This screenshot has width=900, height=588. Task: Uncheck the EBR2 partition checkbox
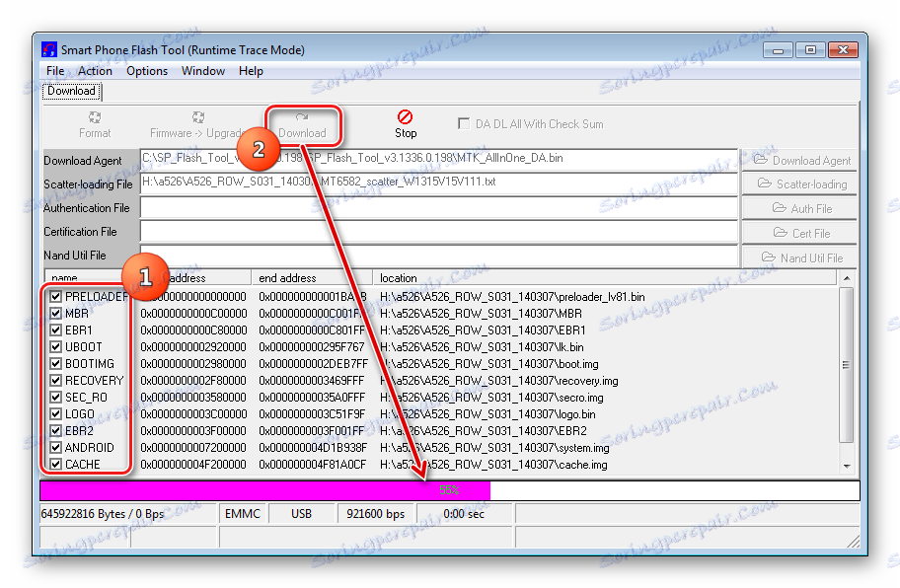[x=55, y=430]
